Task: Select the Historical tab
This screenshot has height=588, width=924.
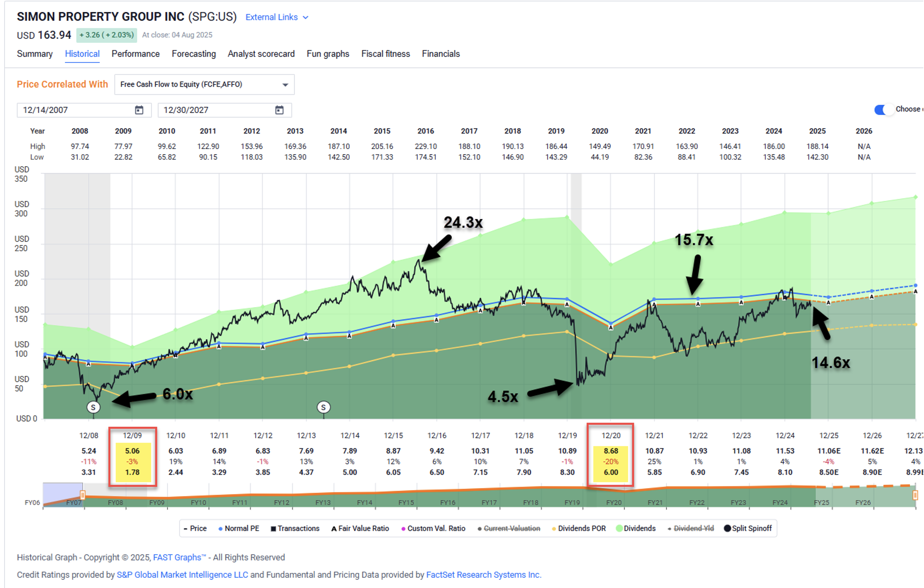Action: (x=82, y=54)
